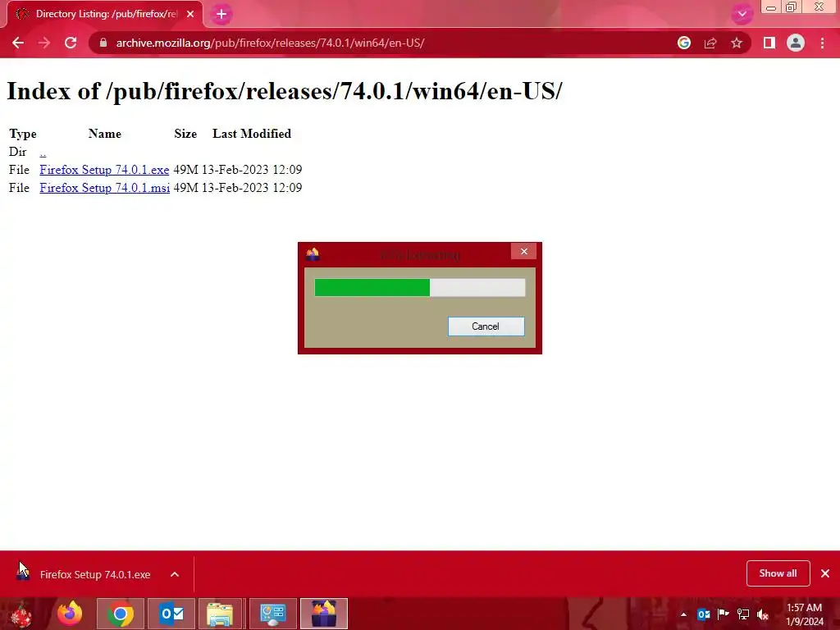Click the 'Size' column header text
This screenshot has height=630, width=840.
click(x=185, y=134)
